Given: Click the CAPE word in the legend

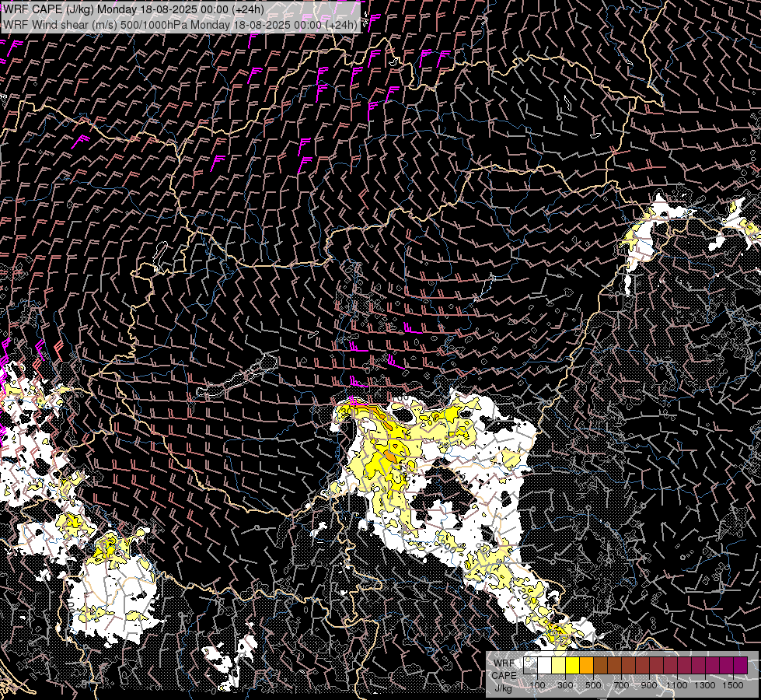Looking at the screenshot, I should [504, 676].
